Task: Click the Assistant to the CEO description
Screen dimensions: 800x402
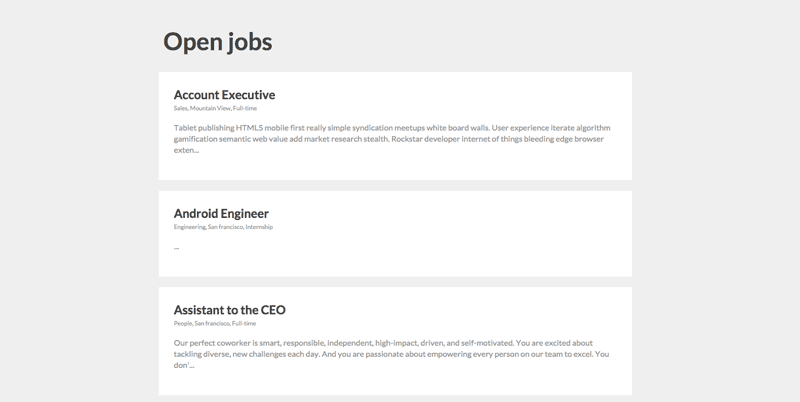Action: pyautogui.click(x=391, y=354)
